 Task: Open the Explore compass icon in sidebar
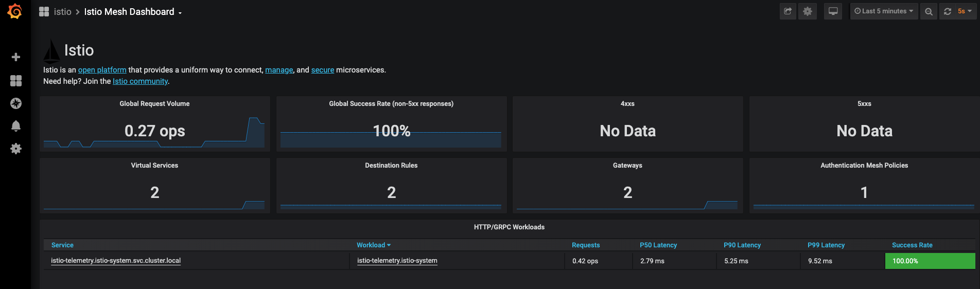16,103
